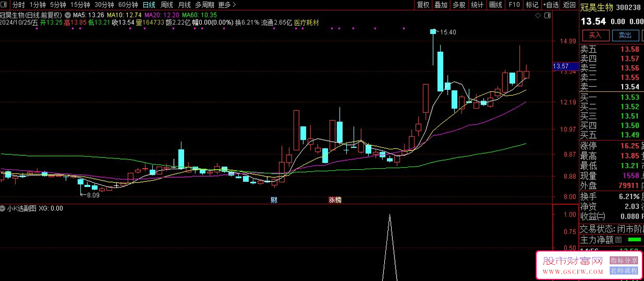Open the 复权 adjustment menu
The width and height of the screenshot is (644, 281).
tap(423, 5)
